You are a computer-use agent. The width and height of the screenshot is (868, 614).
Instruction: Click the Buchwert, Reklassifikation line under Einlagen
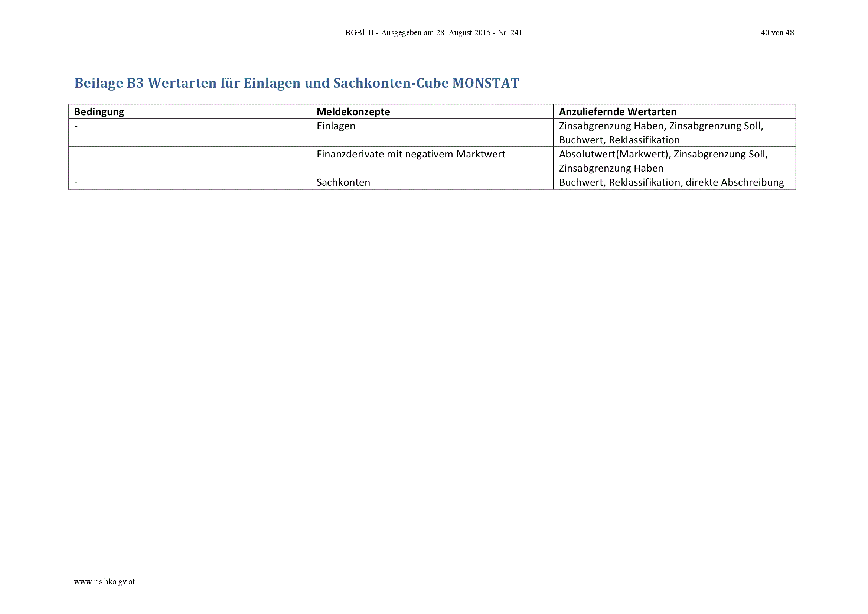[x=619, y=140]
